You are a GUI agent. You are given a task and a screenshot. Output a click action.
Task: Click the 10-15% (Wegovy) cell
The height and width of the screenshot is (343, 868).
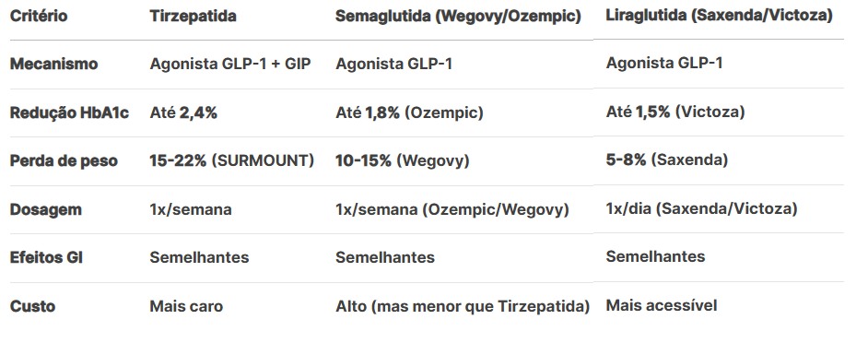point(403,161)
